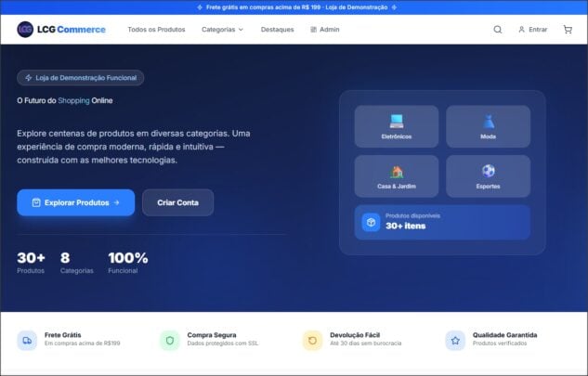Click the search magnifier icon in header

[x=497, y=30]
